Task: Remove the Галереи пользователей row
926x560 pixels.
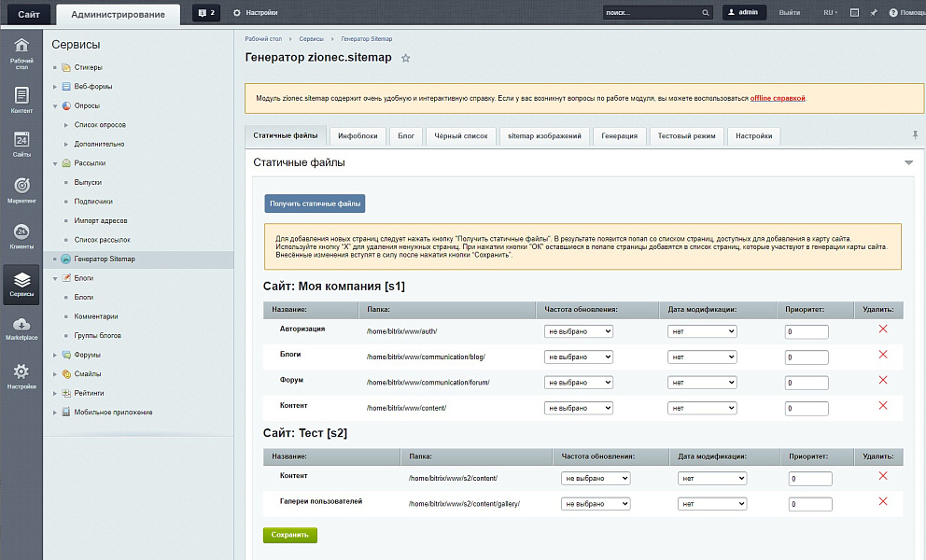Action: (882, 502)
